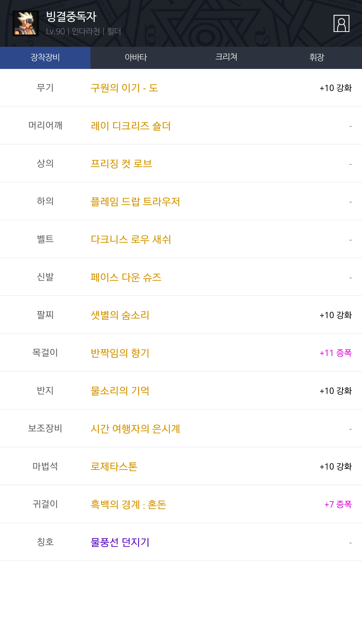Select the 장착장비 tab

pyautogui.click(x=45, y=58)
